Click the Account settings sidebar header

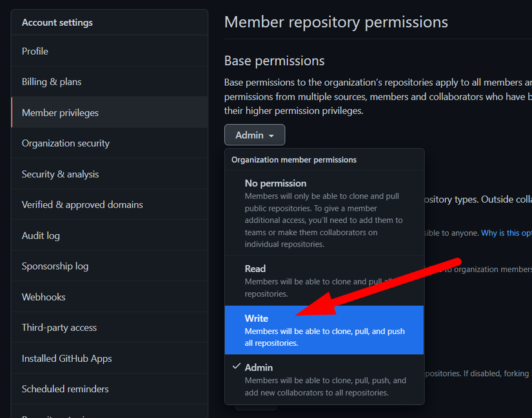click(x=57, y=23)
